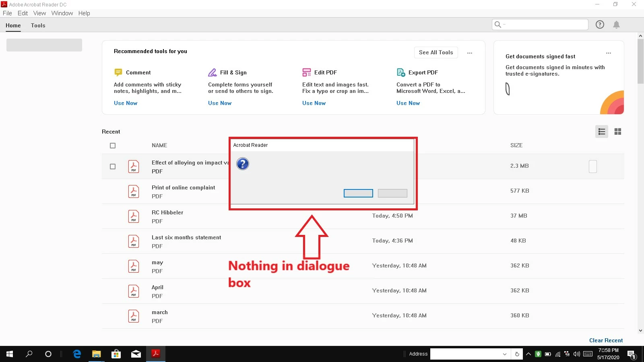Screen dimensions: 644x362
Task: Click PDF icon for Print of online complaint
Action: click(134, 191)
